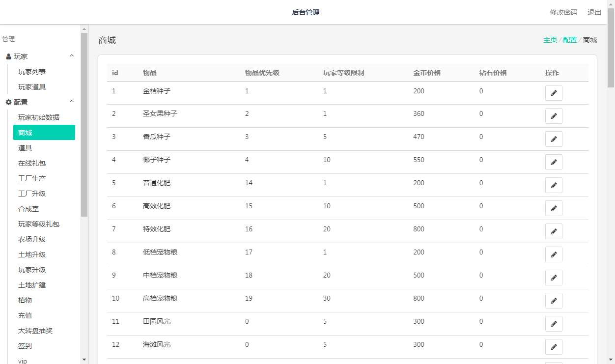Click pencil icon for 圣女果种子
Screen dimensions: 615x364
tap(554, 116)
